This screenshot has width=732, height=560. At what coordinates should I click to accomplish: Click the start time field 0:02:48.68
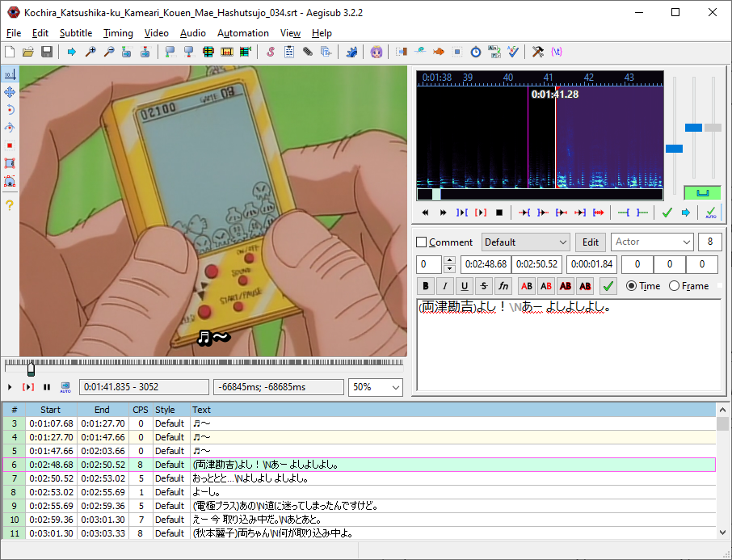pyautogui.click(x=486, y=264)
